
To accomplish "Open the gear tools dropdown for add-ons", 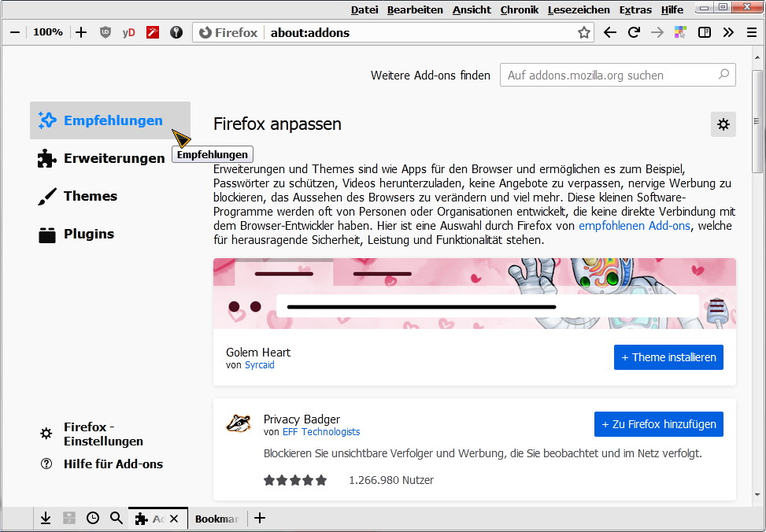I will (723, 124).
